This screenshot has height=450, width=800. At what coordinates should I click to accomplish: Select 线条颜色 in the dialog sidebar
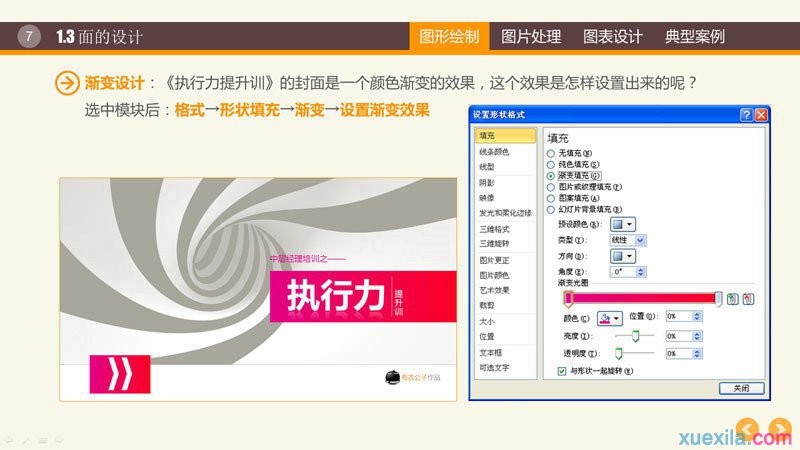coord(494,151)
